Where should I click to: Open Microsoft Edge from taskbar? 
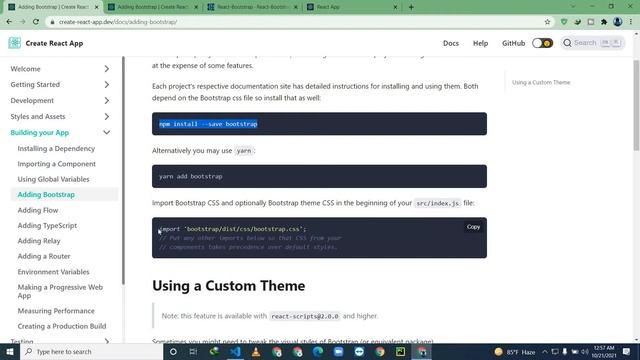coord(318,351)
